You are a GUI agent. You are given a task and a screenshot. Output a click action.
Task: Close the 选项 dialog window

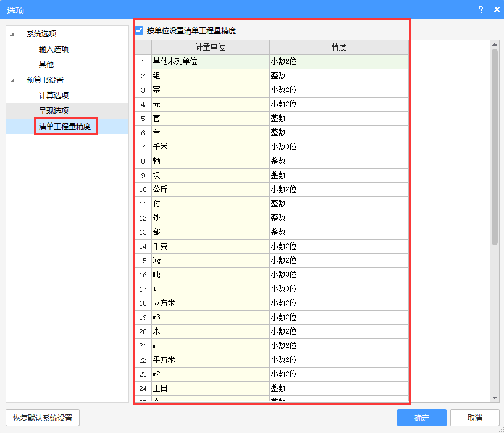[x=496, y=9]
